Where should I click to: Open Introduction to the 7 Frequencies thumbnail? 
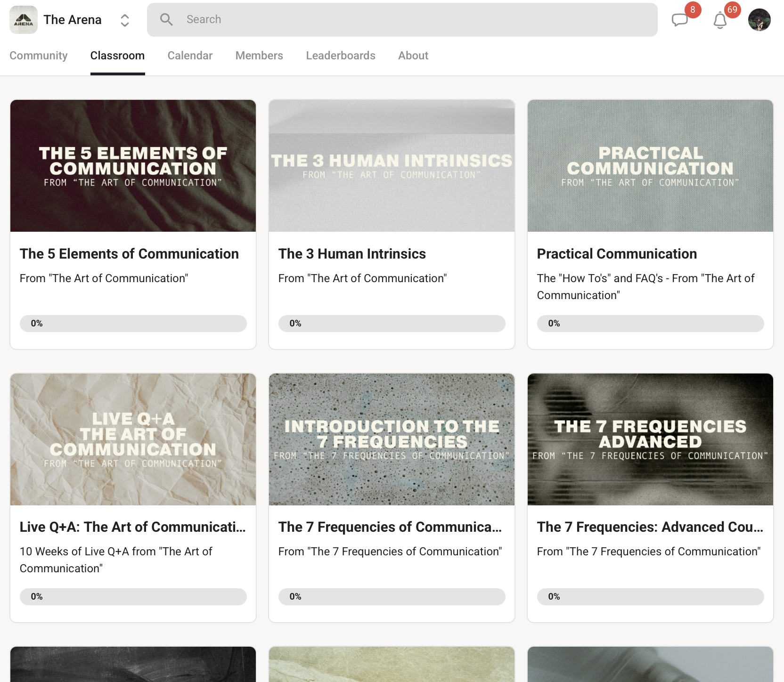(392, 439)
